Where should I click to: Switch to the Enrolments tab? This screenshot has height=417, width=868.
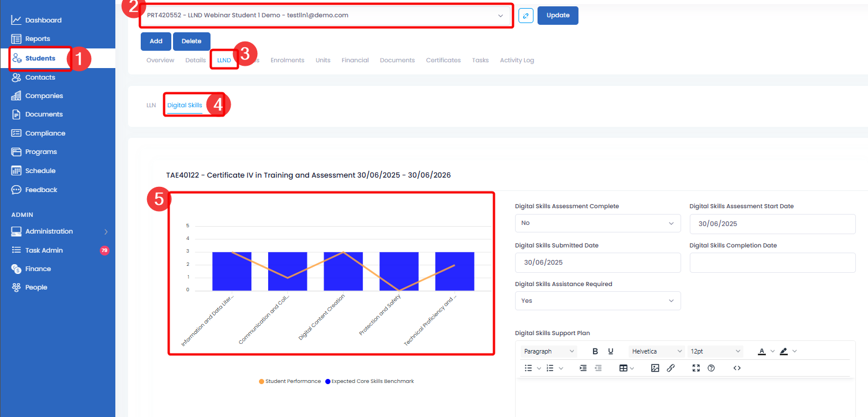pyautogui.click(x=287, y=60)
